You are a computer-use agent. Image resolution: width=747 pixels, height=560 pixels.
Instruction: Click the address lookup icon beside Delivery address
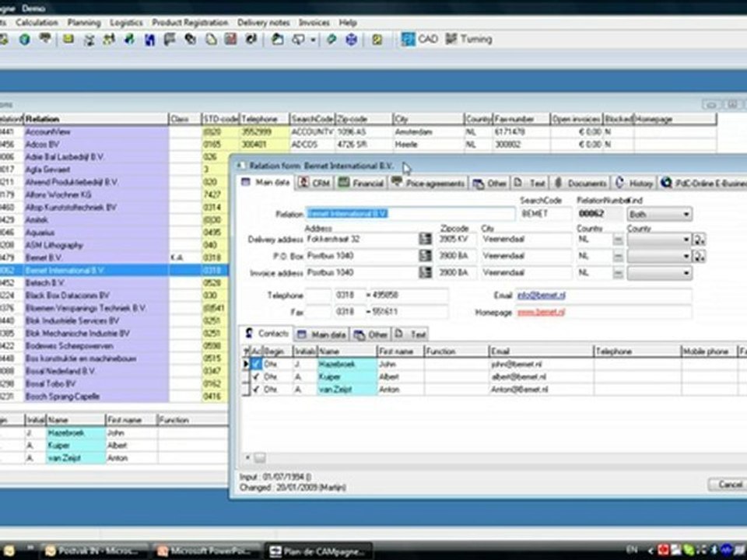click(x=425, y=239)
